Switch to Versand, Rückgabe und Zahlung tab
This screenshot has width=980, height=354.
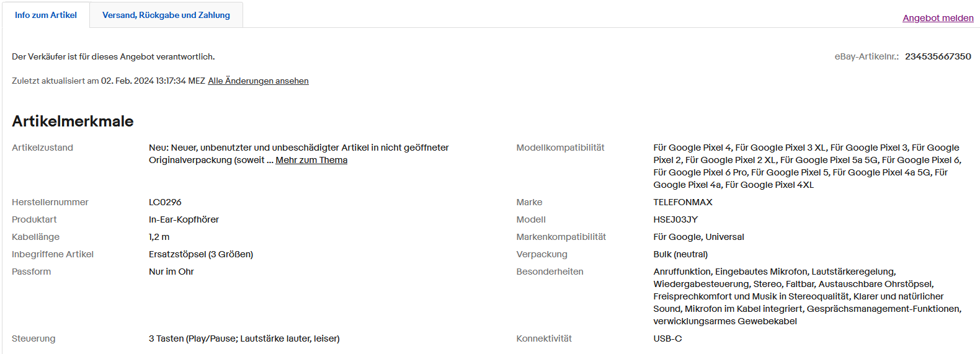point(166,15)
